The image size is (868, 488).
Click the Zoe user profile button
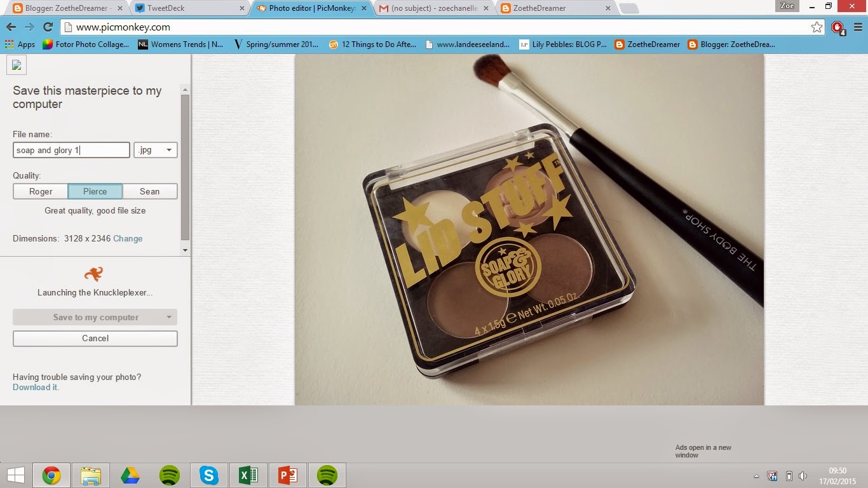(x=787, y=5)
